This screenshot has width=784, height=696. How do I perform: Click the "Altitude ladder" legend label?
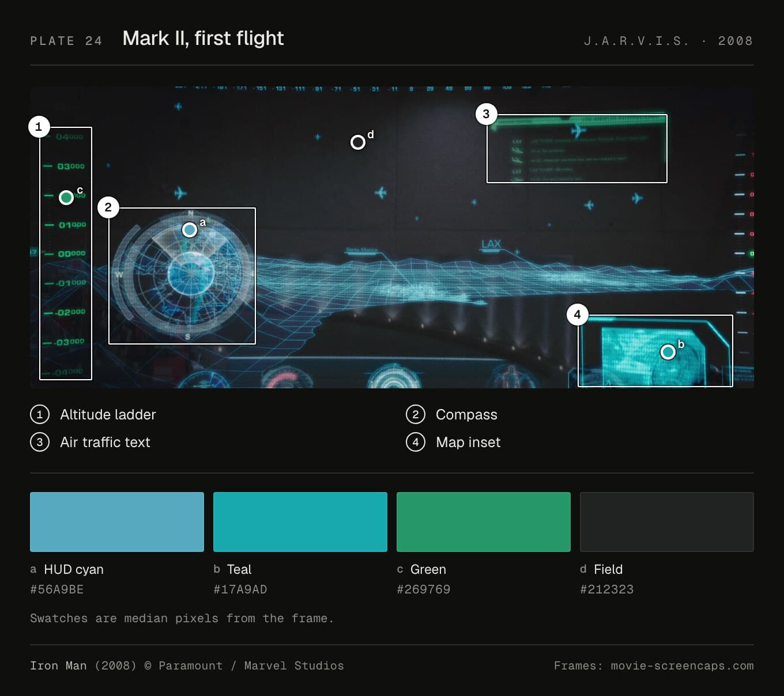[x=108, y=414]
